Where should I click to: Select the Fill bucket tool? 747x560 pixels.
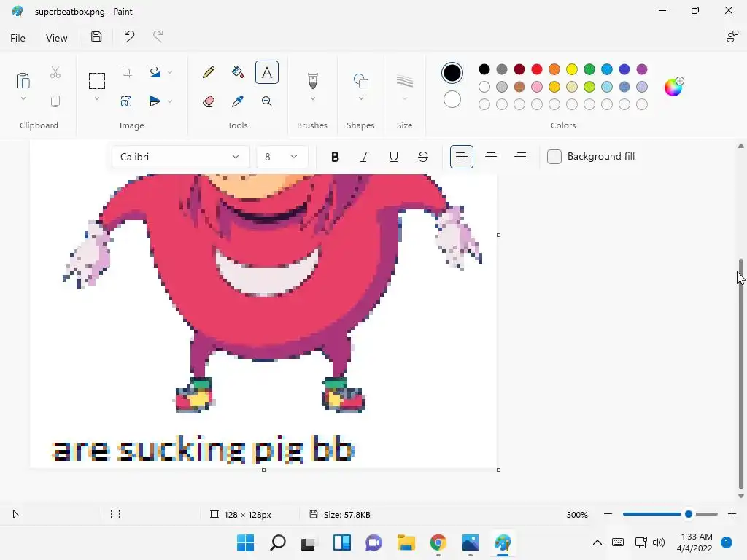pos(237,72)
